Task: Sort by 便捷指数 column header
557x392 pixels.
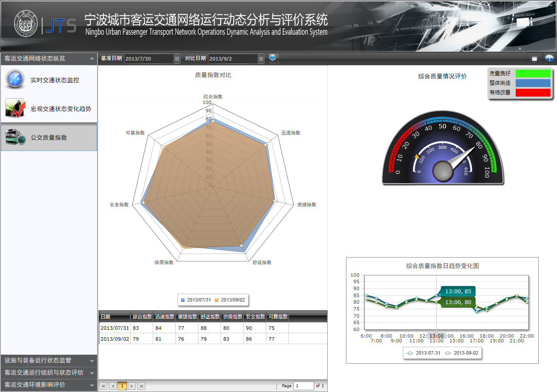Action: [187, 317]
